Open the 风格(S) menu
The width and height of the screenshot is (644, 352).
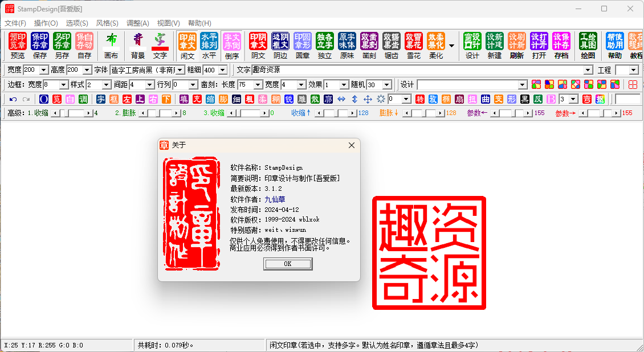(x=107, y=23)
